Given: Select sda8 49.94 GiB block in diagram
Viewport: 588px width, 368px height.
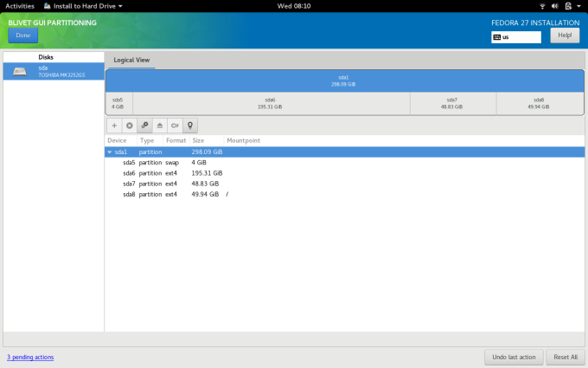Looking at the screenshot, I should (x=540, y=104).
